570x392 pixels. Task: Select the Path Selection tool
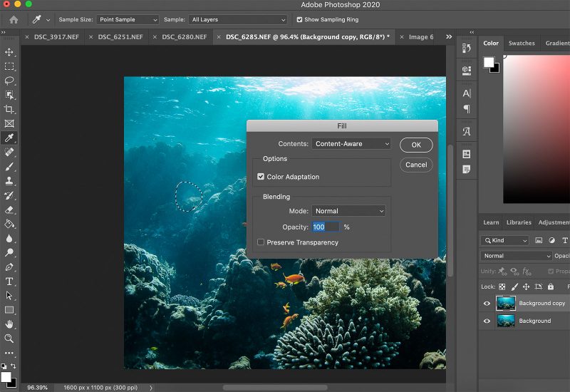[9, 296]
